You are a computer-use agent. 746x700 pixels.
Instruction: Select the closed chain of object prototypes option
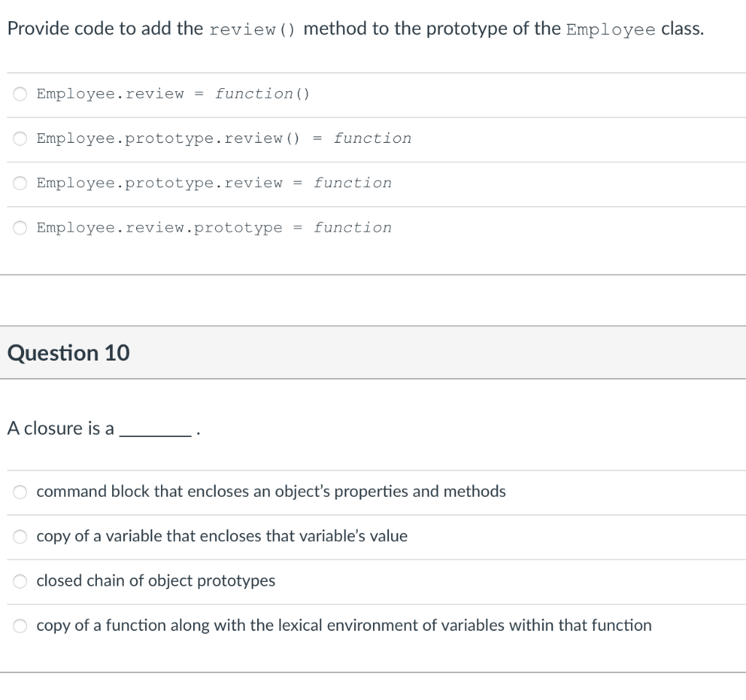point(19,581)
